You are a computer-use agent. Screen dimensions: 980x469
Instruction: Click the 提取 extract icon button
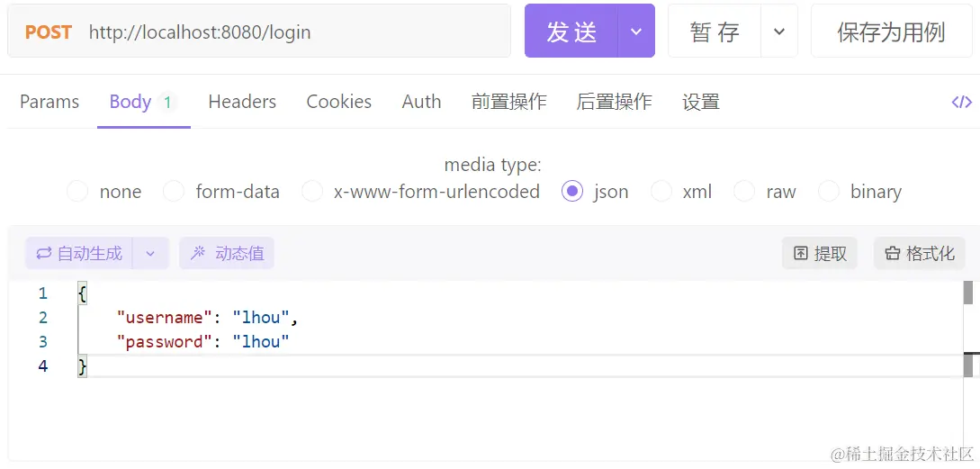(800, 254)
